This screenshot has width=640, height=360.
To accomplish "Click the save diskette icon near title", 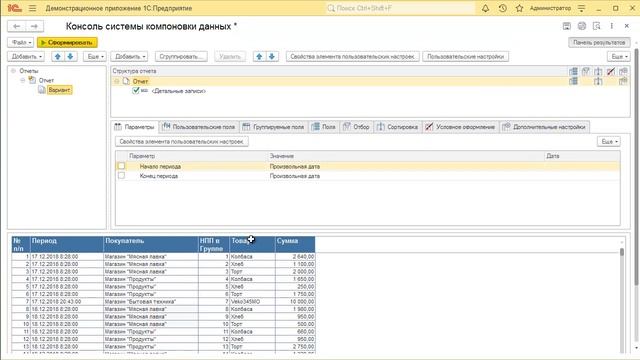I will point(567,26).
